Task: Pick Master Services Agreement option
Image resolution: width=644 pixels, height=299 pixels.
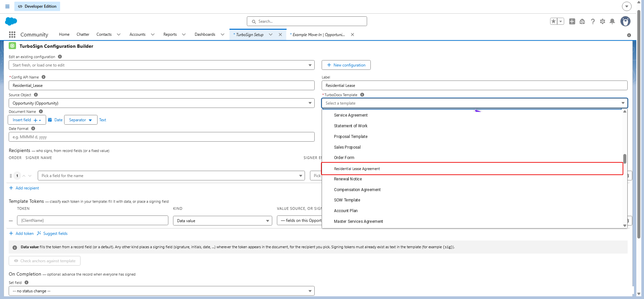Action: (x=472, y=221)
